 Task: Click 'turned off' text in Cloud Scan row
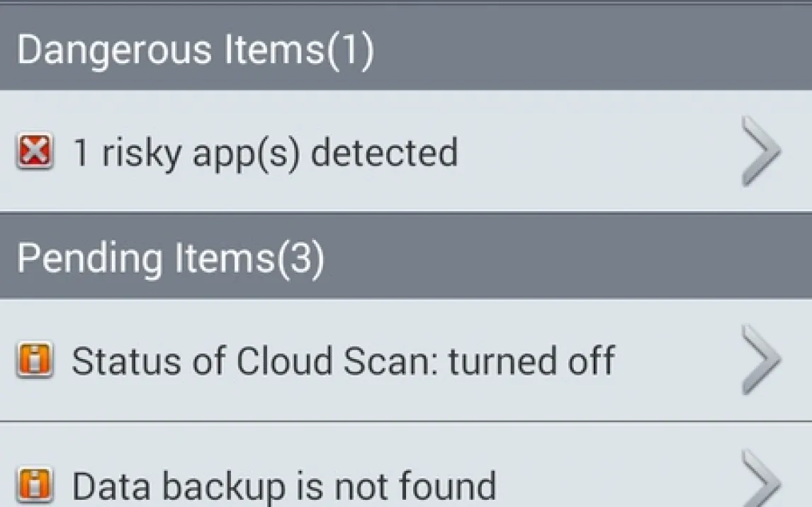click(x=531, y=360)
